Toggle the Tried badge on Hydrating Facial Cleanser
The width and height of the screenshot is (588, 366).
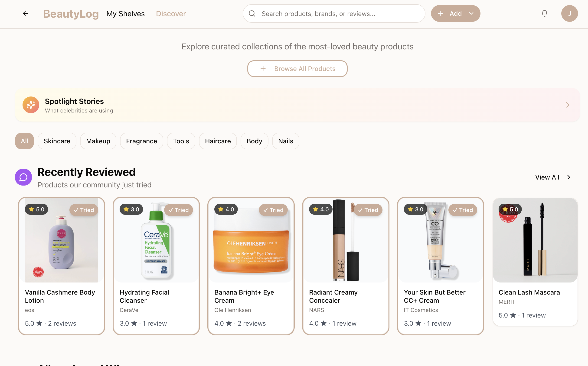click(179, 210)
